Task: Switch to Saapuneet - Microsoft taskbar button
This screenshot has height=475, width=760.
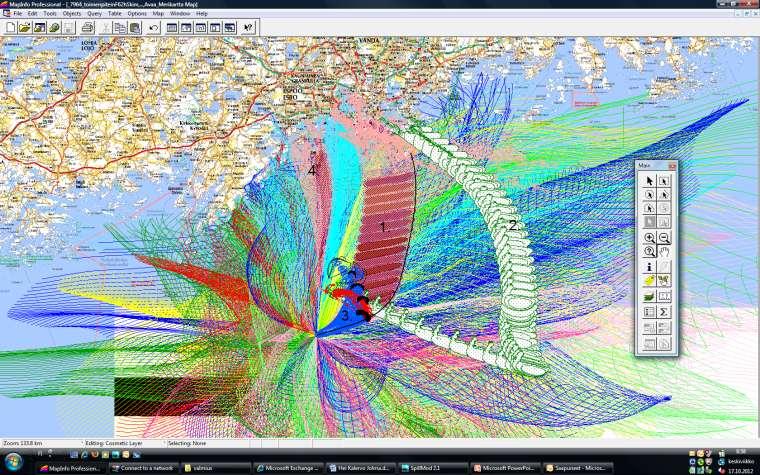Action: (578, 468)
